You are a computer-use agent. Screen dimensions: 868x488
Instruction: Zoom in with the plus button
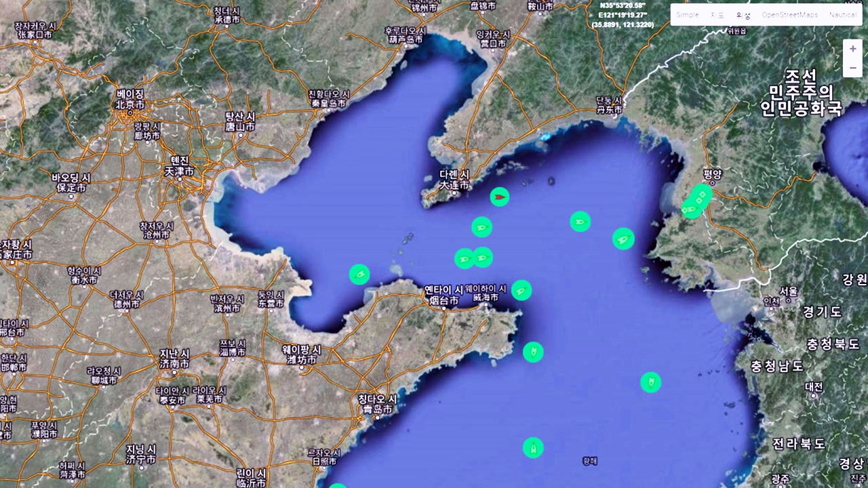pos(853,49)
